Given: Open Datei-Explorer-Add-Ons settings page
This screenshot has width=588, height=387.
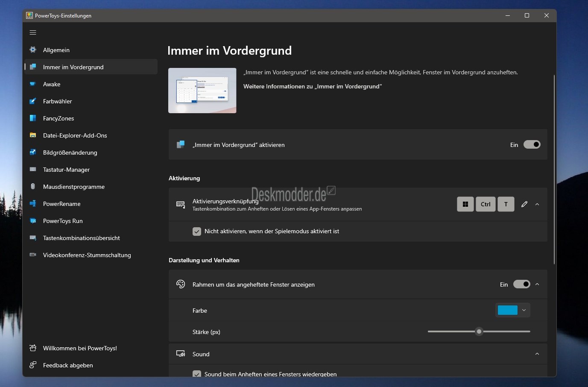Looking at the screenshot, I should 91,135.
